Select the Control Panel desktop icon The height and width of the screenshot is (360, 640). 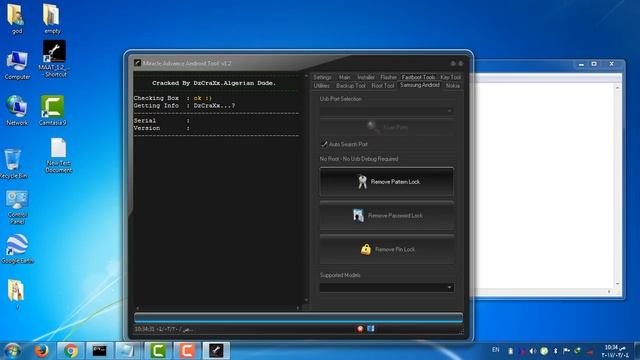click(x=17, y=207)
